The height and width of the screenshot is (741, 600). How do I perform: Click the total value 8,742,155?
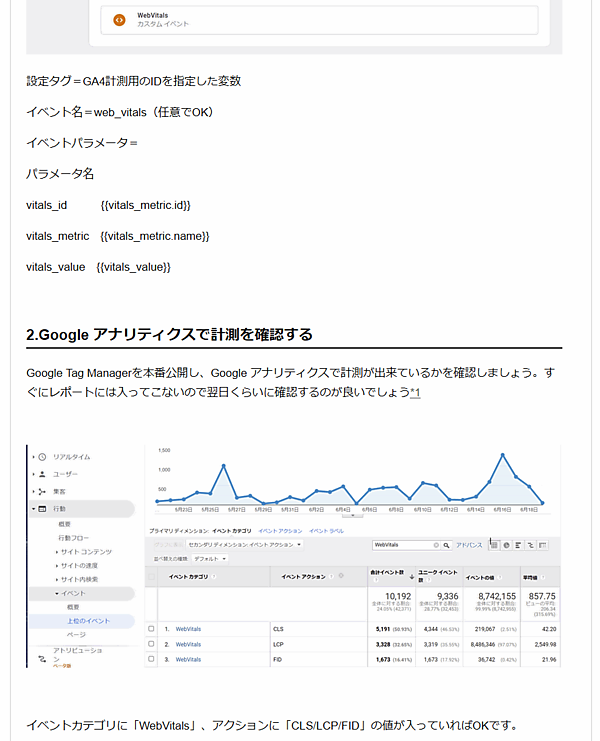click(x=497, y=596)
